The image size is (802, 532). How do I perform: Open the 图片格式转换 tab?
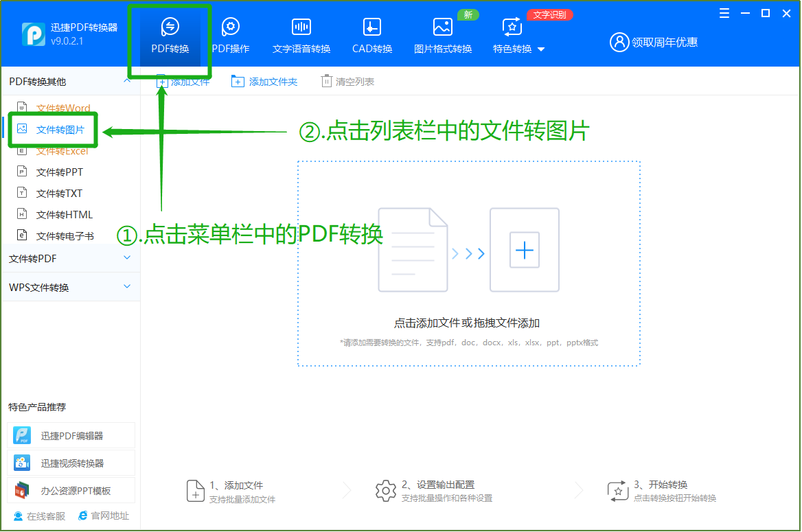pos(442,36)
